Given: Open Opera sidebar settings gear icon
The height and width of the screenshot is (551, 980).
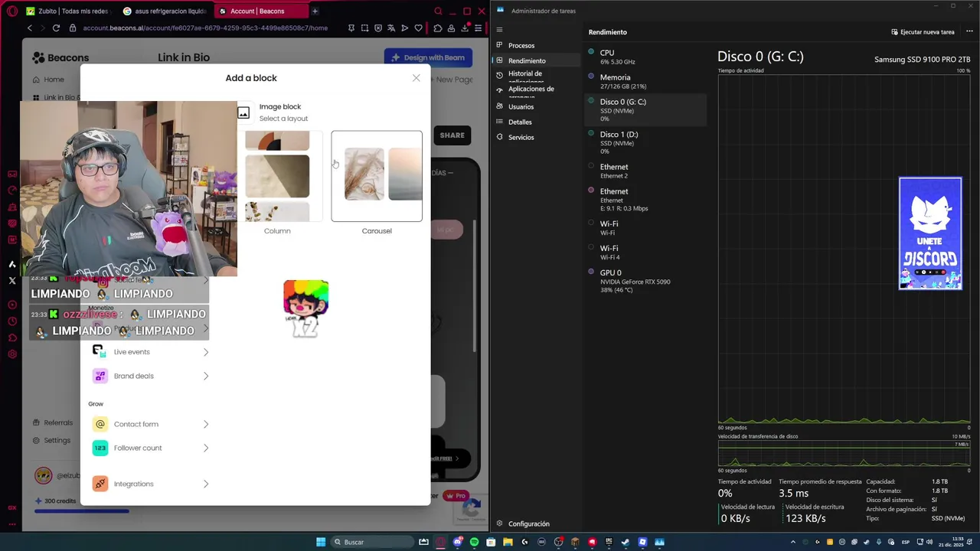Looking at the screenshot, I should [11, 354].
